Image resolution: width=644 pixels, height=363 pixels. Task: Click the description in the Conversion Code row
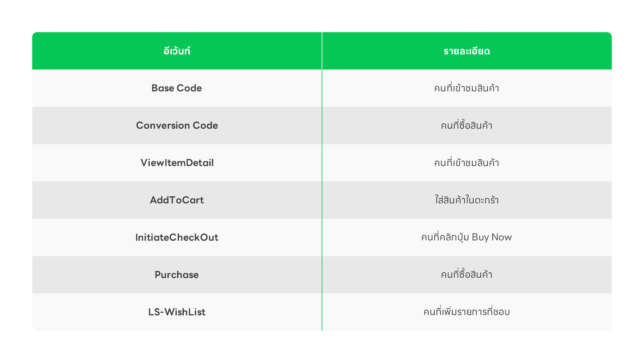[467, 125]
